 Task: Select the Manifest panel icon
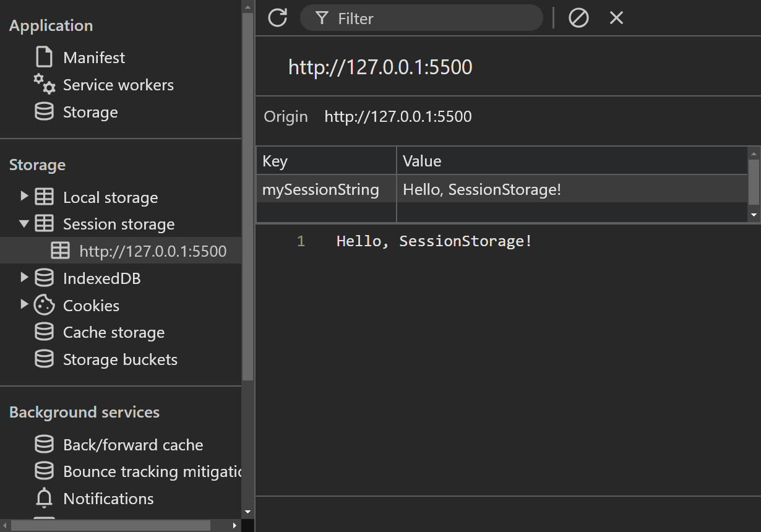[x=43, y=57]
